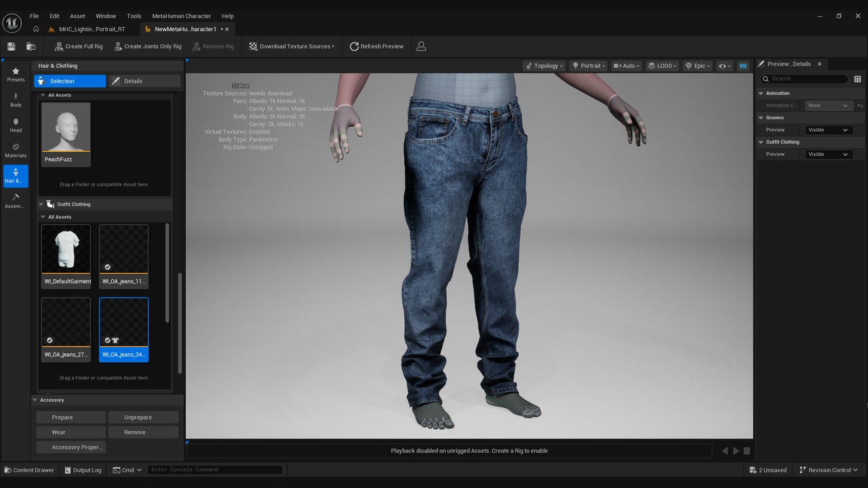Collapse the Grooms category

tap(761, 117)
